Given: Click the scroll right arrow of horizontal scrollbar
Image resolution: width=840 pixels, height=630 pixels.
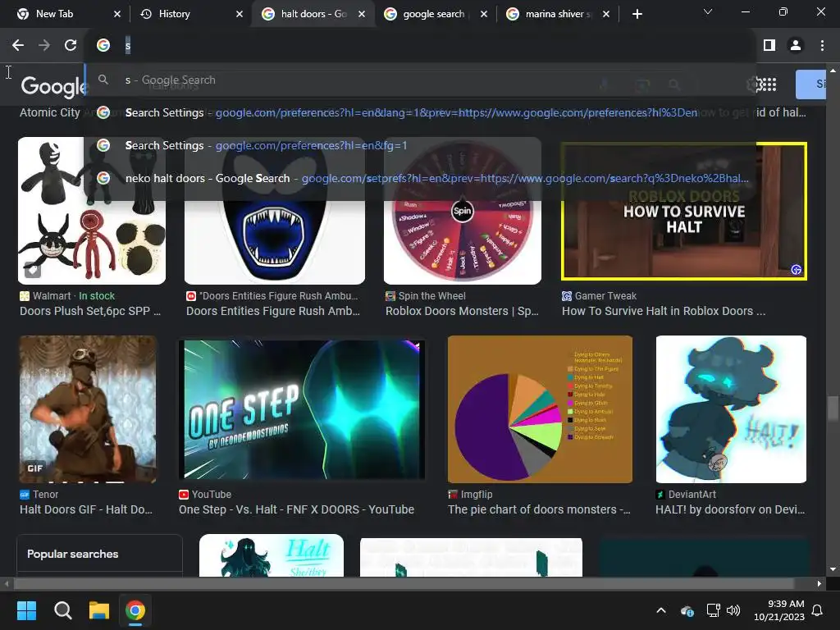Looking at the screenshot, I should point(819,583).
